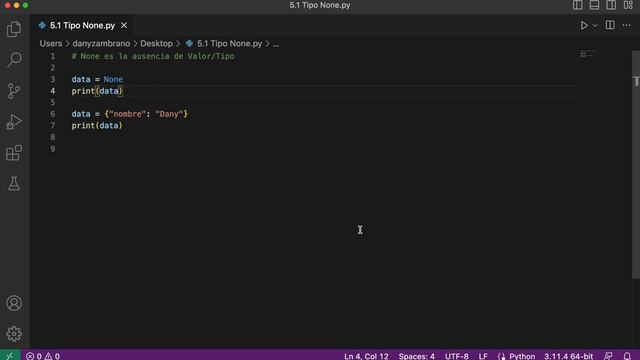Click Users in the breadcrumb path
Viewport: 640px width, 360px height.
(51, 44)
